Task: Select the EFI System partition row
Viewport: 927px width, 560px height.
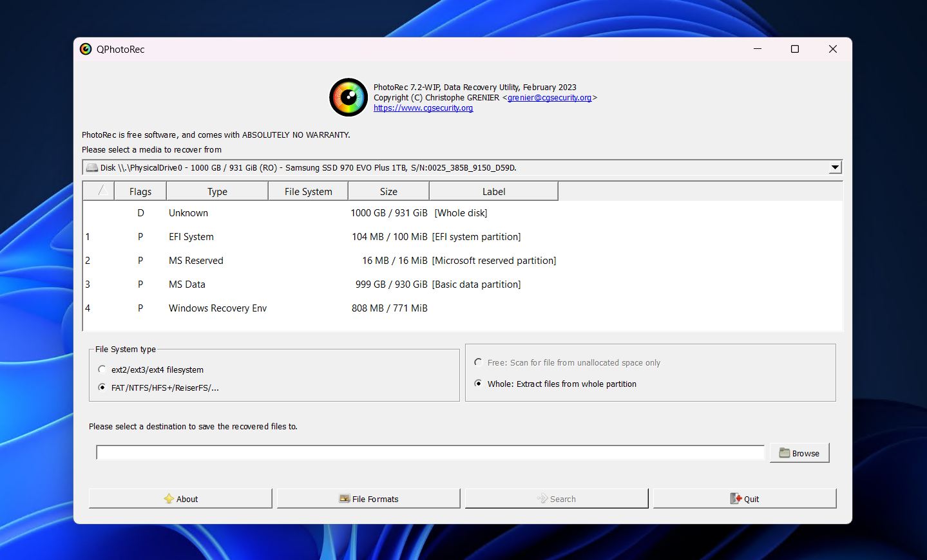Action: click(322, 236)
